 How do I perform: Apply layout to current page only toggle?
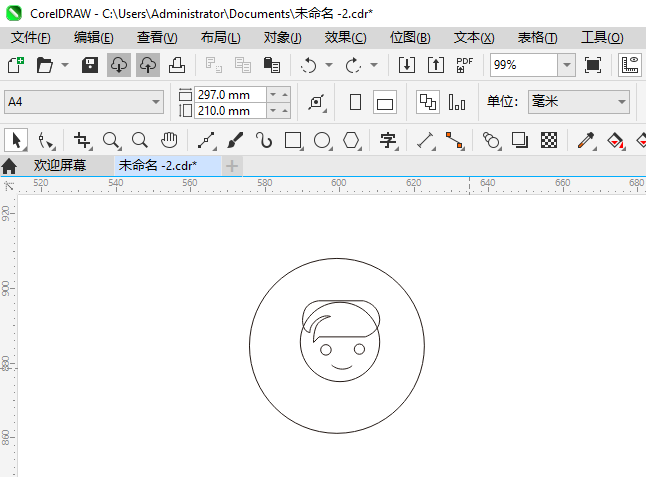[x=457, y=102]
